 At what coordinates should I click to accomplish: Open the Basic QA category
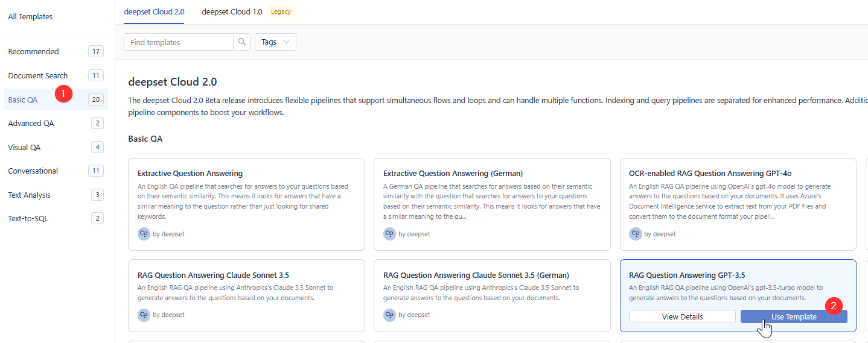pos(23,99)
